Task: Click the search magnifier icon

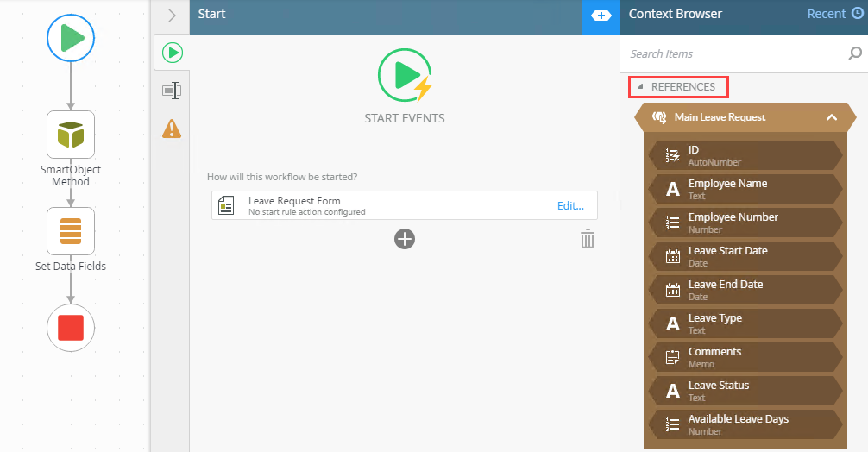Action: 855,53
